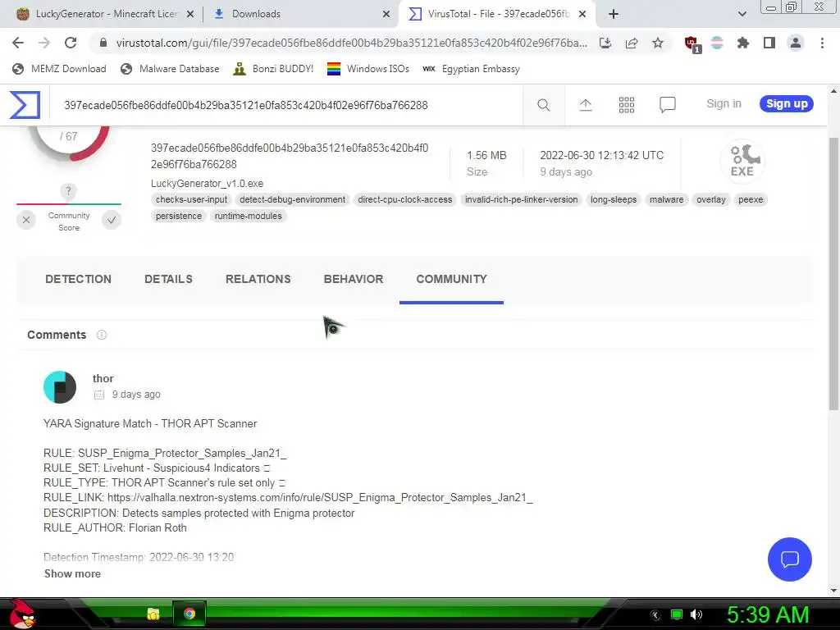Screen dimensions: 840x630
Task: Click the invalid-rich-pe-linker-version tag
Action: [x=521, y=200]
